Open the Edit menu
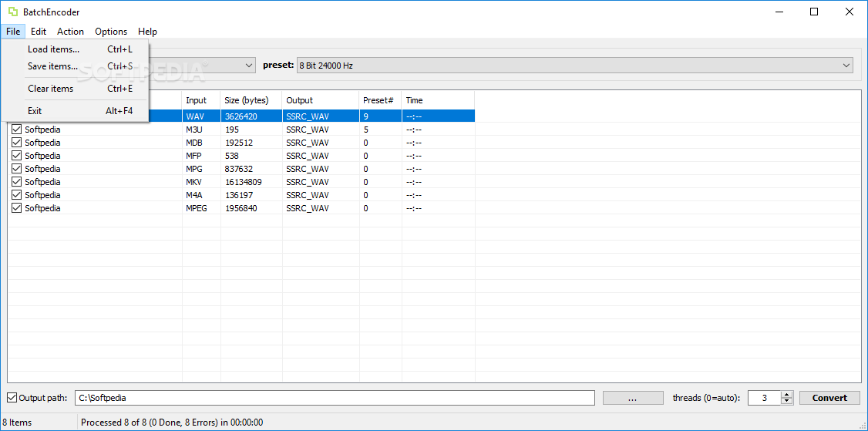This screenshot has height=431, width=868. pyautogui.click(x=39, y=32)
